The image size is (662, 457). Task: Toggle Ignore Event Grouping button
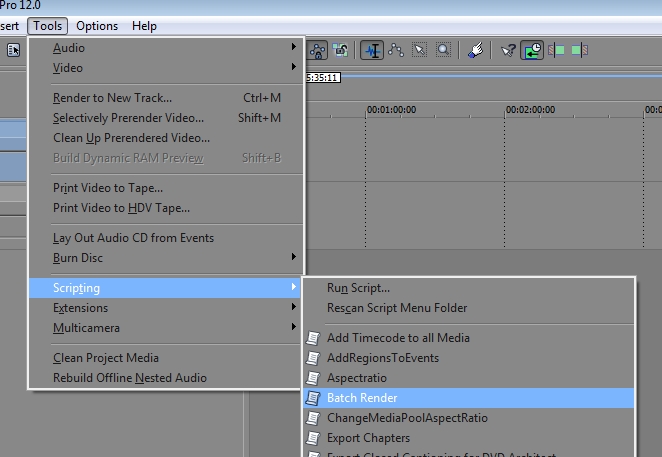point(341,50)
